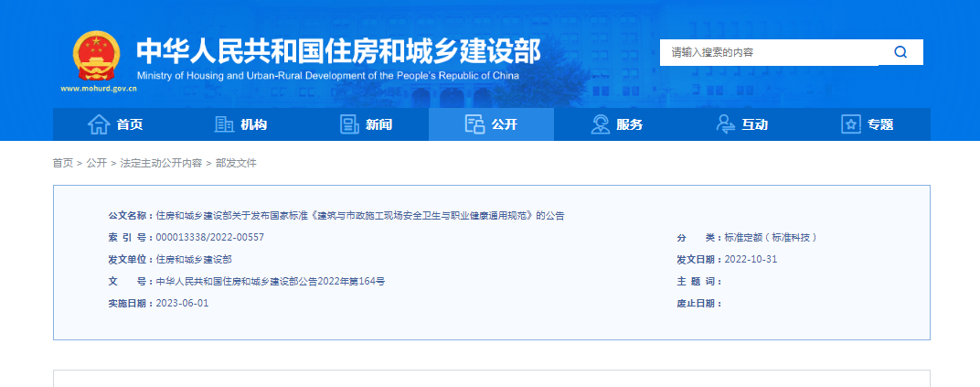The width and height of the screenshot is (980, 387).
Task: Open the 机构 navigation tab
Action: 240,124
